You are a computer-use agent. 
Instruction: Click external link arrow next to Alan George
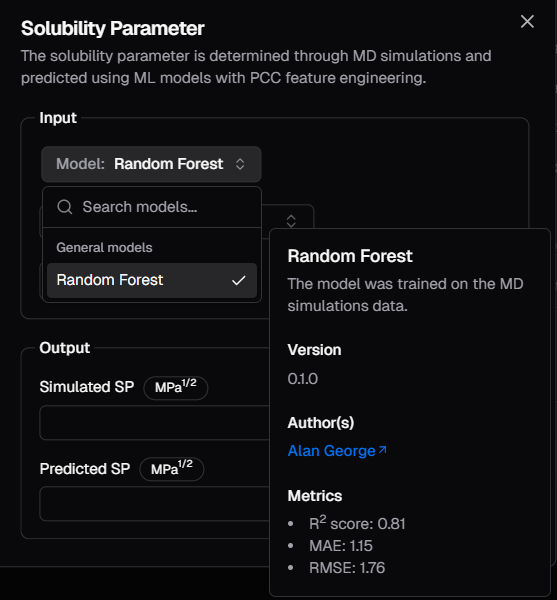tap(383, 450)
